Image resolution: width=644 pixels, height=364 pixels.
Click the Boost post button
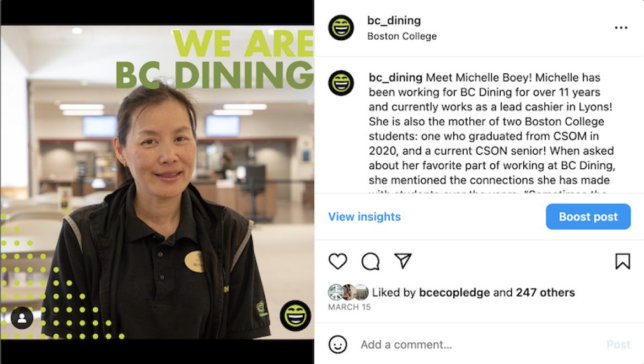588,217
